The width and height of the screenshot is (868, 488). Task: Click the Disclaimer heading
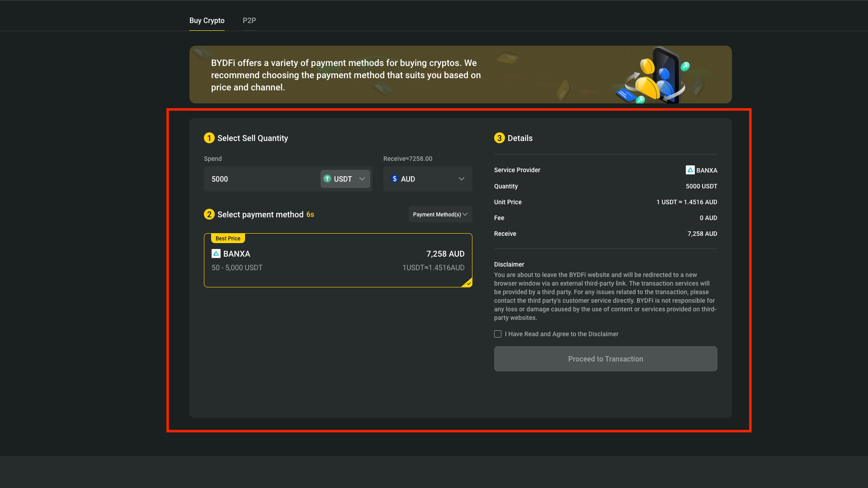pyautogui.click(x=509, y=264)
